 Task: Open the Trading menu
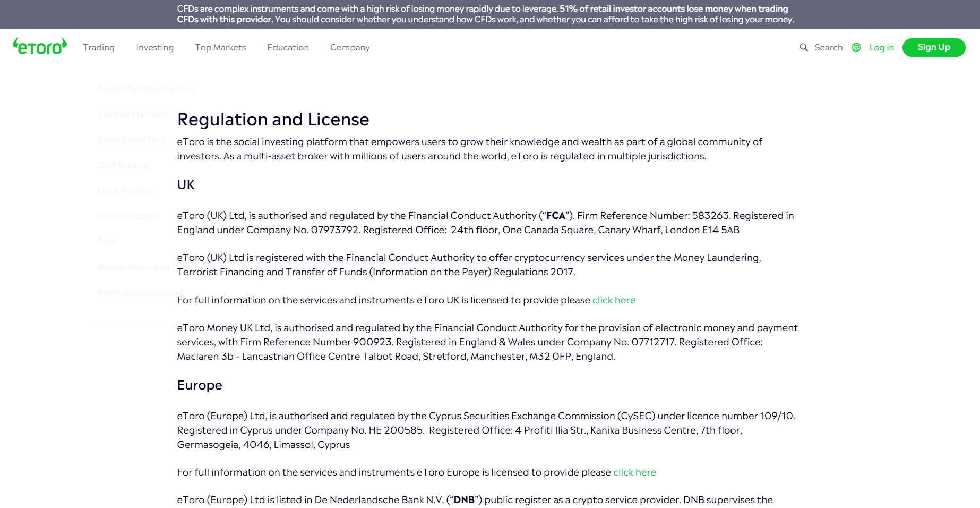(99, 47)
